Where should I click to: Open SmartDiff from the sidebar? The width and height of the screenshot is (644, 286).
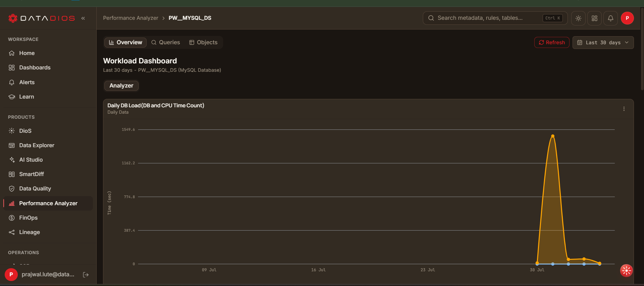tap(48, 174)
